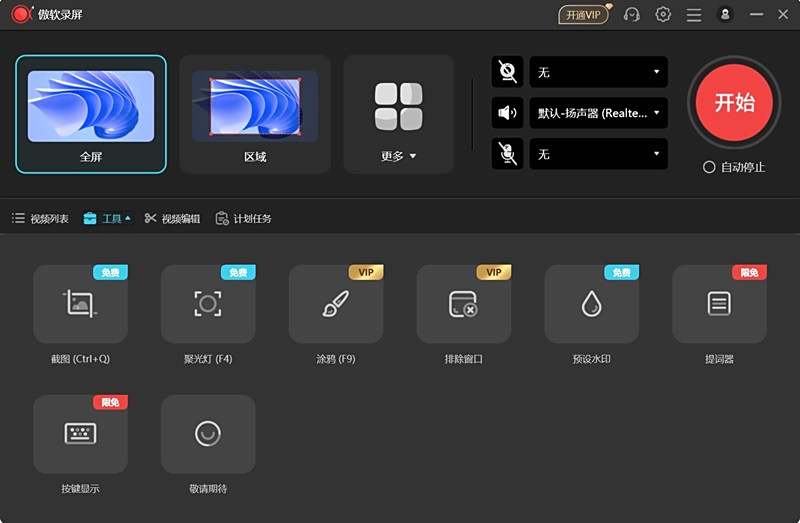The width and height of the screenshot is (800, 523).
Task: Select the 涂鸦 brush tool
Action: coord(336,304)
